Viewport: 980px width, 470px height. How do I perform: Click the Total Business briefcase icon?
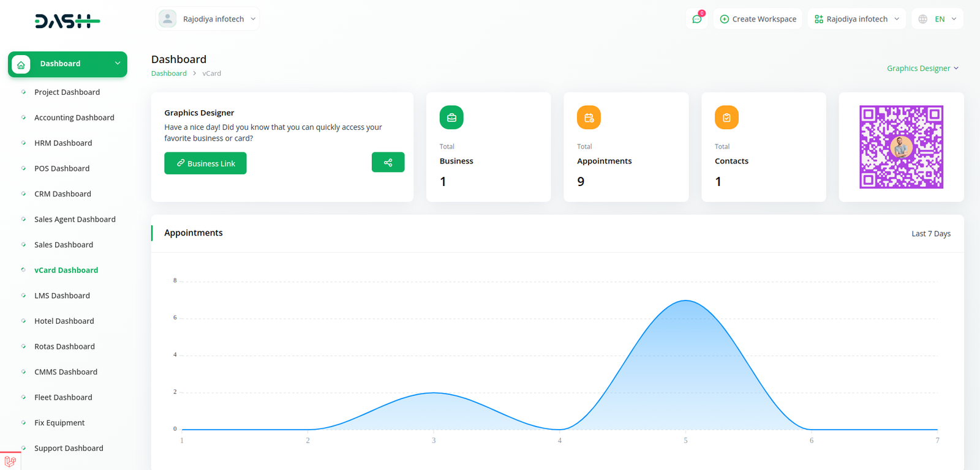451,117
